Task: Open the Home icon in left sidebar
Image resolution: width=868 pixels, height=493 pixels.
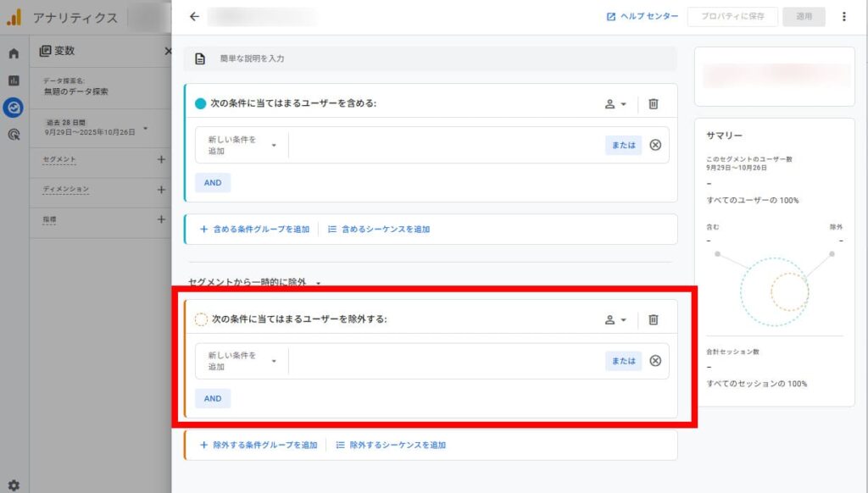Action: coord(14,54)
